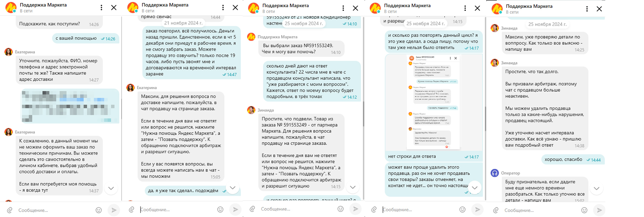
Task: Click scroll-down chevron in rightmost chat panel
Action: (597, 188)
